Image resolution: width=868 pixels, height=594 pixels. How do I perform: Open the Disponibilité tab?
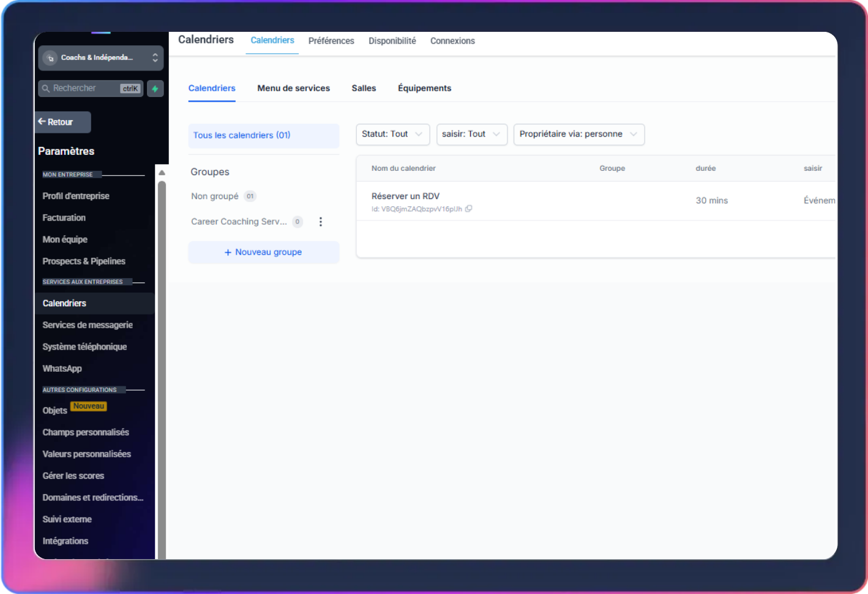[392, 41]
